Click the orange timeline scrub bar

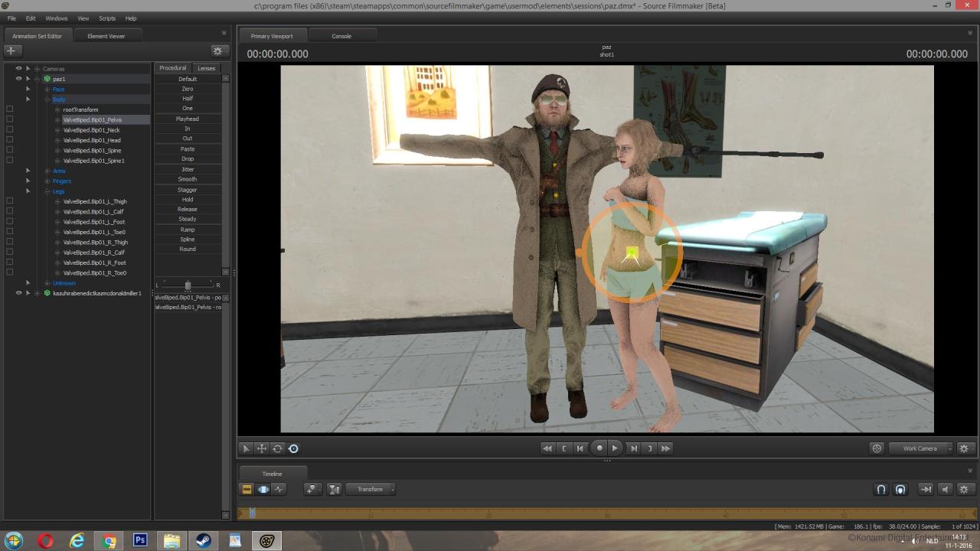(608, 514)
